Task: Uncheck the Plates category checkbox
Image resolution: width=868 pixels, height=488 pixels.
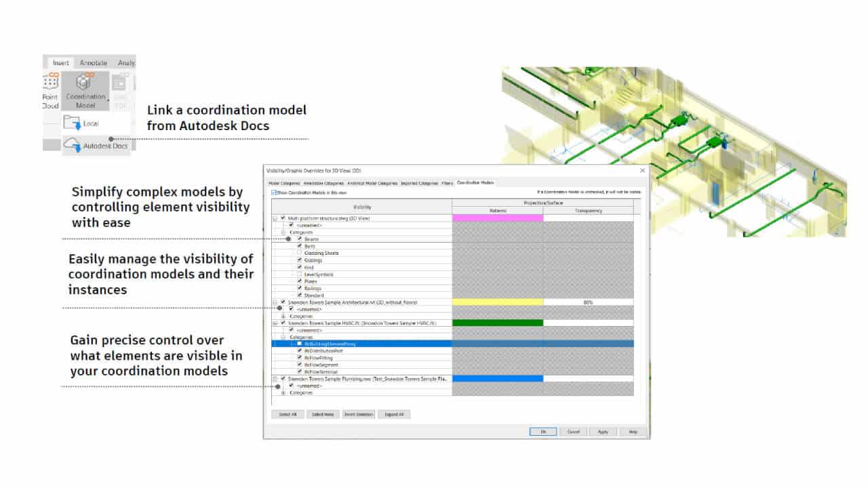Action: coord(299,281)
